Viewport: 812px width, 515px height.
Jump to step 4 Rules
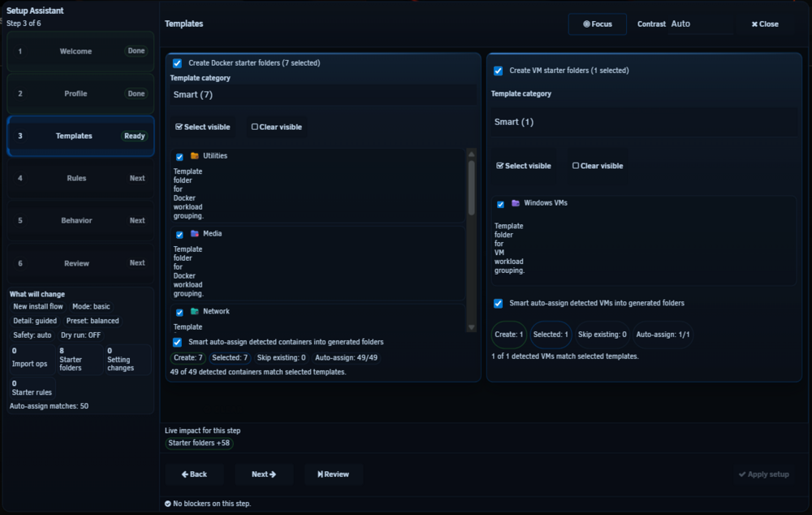[80, 178]
